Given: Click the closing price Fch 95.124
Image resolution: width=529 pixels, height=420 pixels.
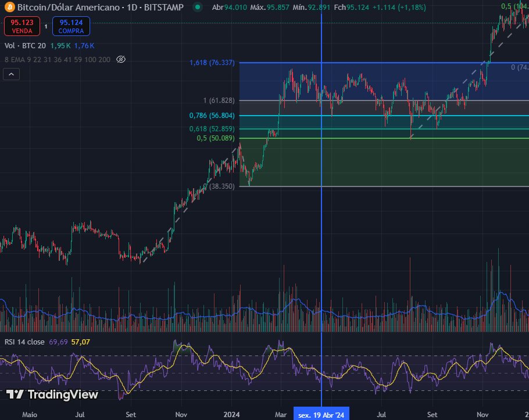Looking at the screenshot, I should pos(352,7).
